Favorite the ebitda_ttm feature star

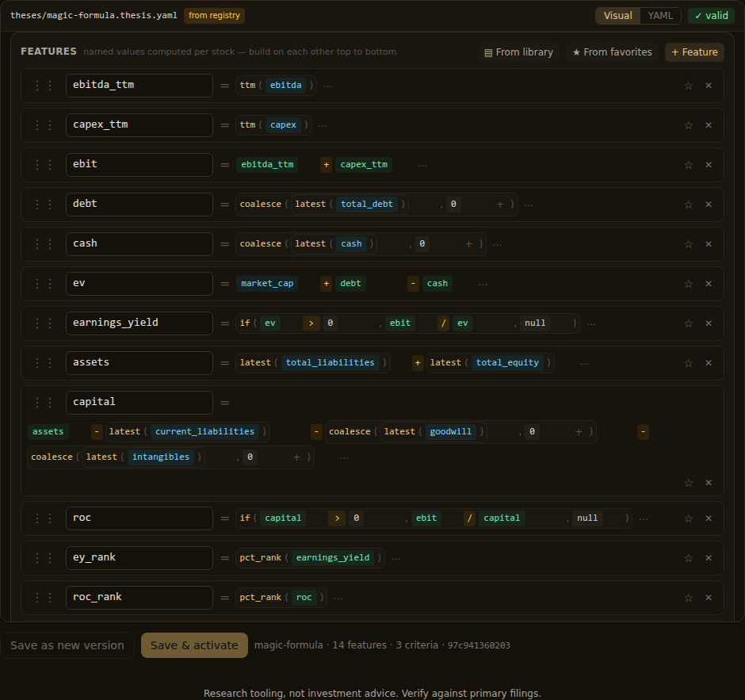[x=688, y=86]
